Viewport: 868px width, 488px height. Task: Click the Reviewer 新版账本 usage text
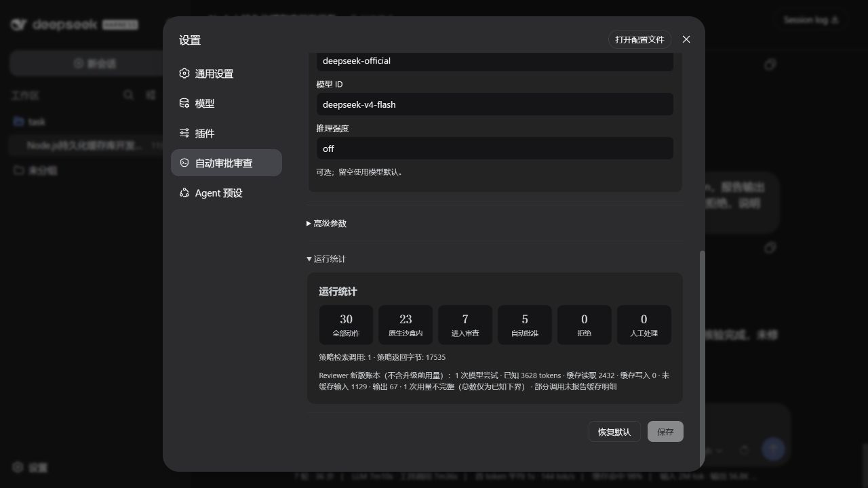click(494, 381)
